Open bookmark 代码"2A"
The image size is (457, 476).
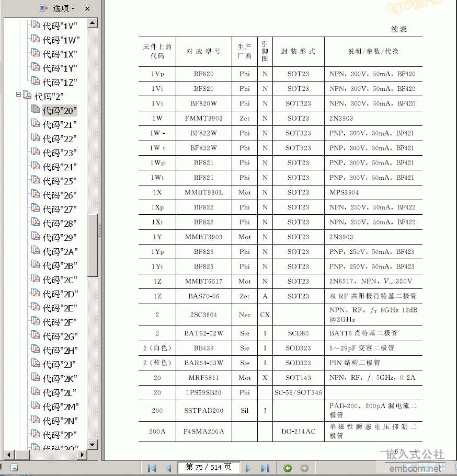click(x=60, y=252)
